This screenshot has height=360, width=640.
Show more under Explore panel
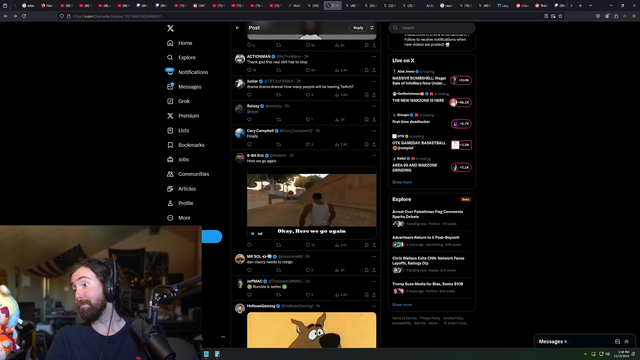click(x=402, y=305)
